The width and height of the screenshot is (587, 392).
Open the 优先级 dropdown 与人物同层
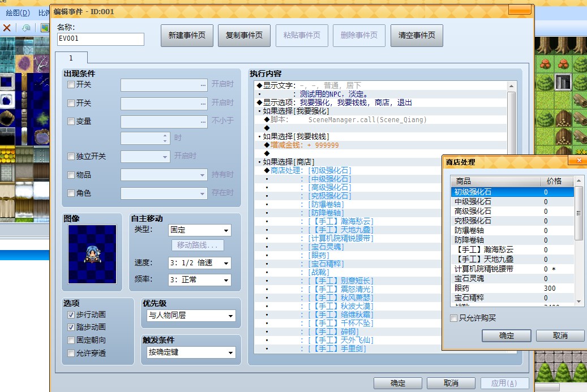pyautogui.click(x=191, y=315)
